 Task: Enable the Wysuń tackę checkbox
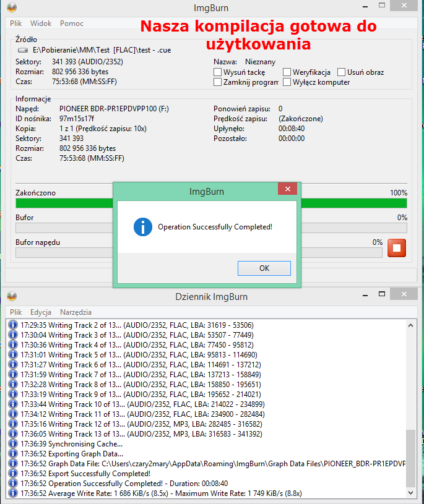click(x=217, y=72)
